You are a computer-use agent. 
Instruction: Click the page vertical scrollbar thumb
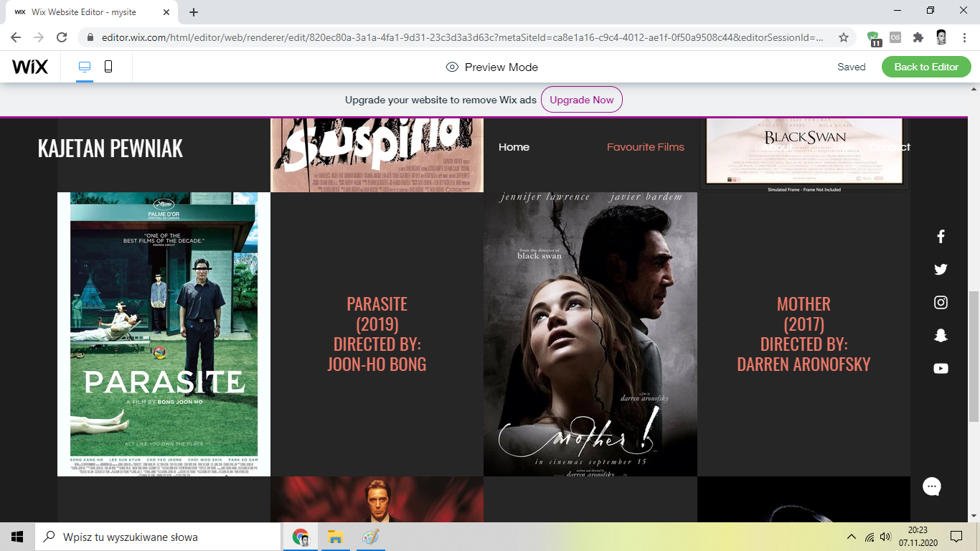(974, 356)
